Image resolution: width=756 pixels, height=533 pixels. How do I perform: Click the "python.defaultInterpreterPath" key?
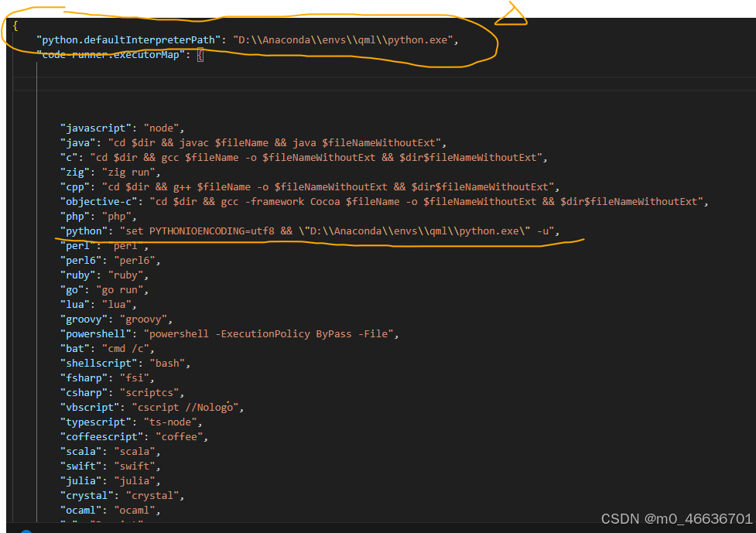128,40
